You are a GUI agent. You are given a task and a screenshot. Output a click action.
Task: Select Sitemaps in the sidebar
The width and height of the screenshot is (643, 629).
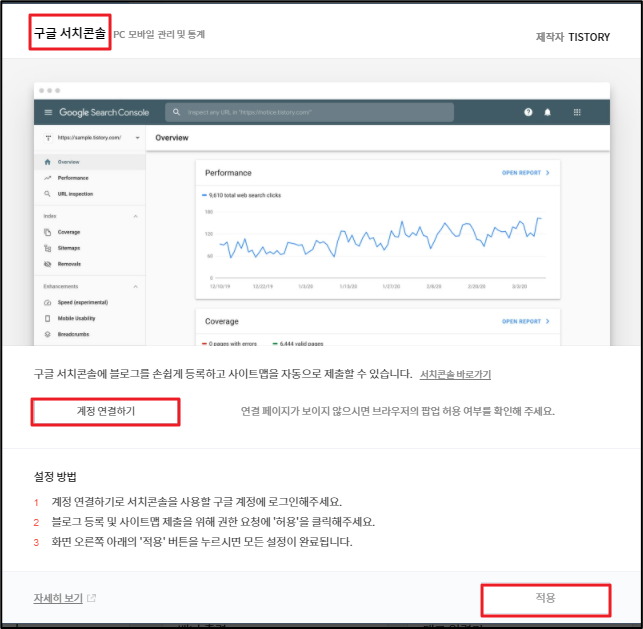click(x=69, y=248)
